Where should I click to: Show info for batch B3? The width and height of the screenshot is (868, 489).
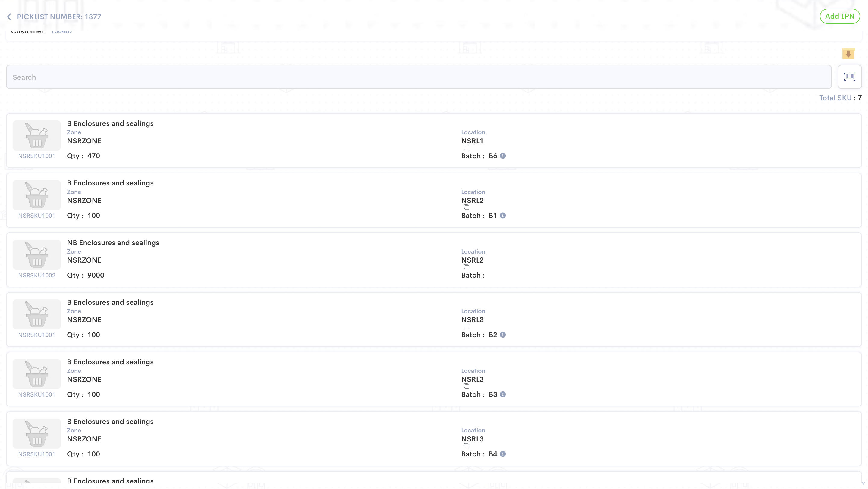503,394
